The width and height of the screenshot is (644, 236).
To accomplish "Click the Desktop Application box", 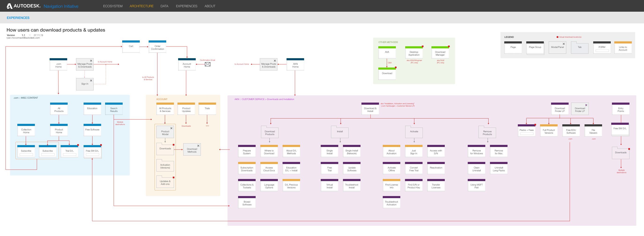I will pyautogui.click(x=414, y=53).
